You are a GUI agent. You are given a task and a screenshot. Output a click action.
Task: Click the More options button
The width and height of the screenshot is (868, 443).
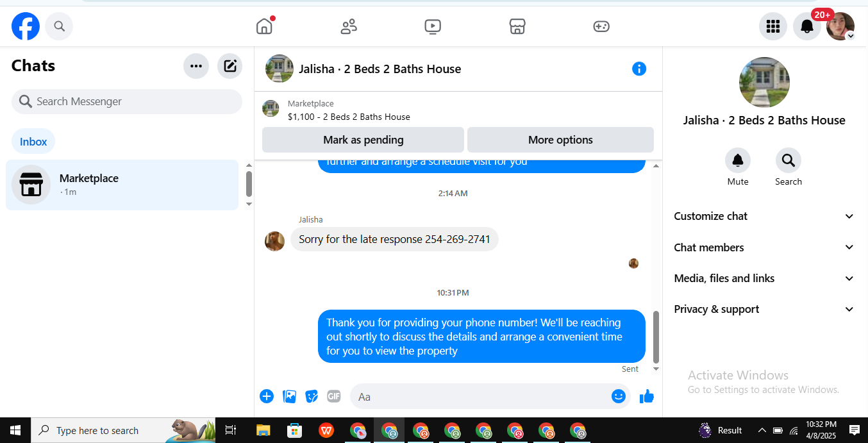(x=560, y=140)
